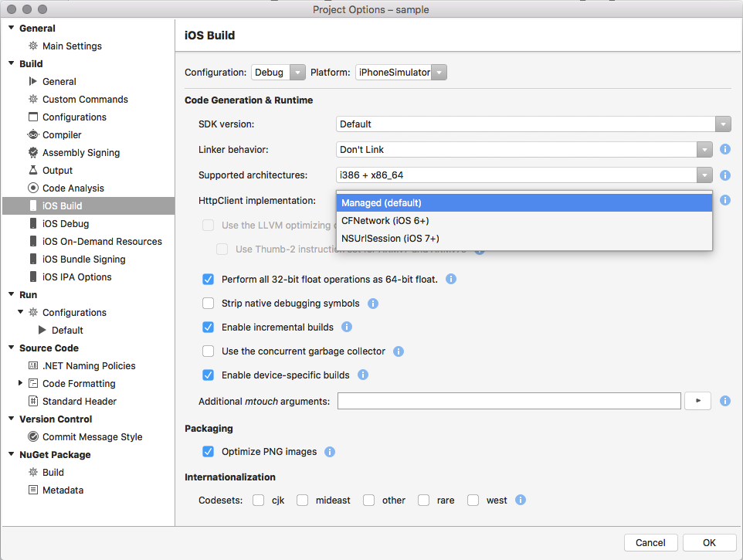Show info for concurrent garbage collector
Image resolution: width=743 pixels, height=560 pixels.
tap(399, 351)
